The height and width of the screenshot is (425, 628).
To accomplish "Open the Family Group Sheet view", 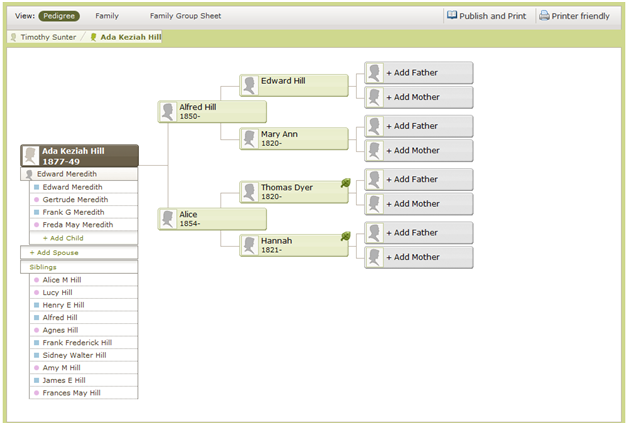I will (x=185, y=16).
